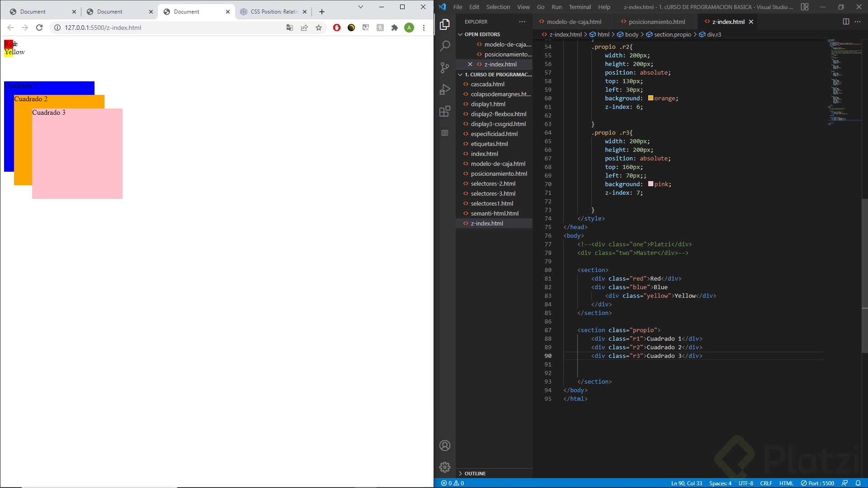Close z-index.html in Open Editors list
This screenshot has width=868, height=488.
point(470,64)
